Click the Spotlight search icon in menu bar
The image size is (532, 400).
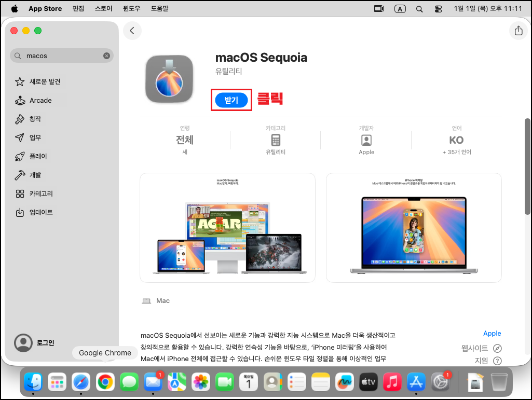tap(419, 9)
